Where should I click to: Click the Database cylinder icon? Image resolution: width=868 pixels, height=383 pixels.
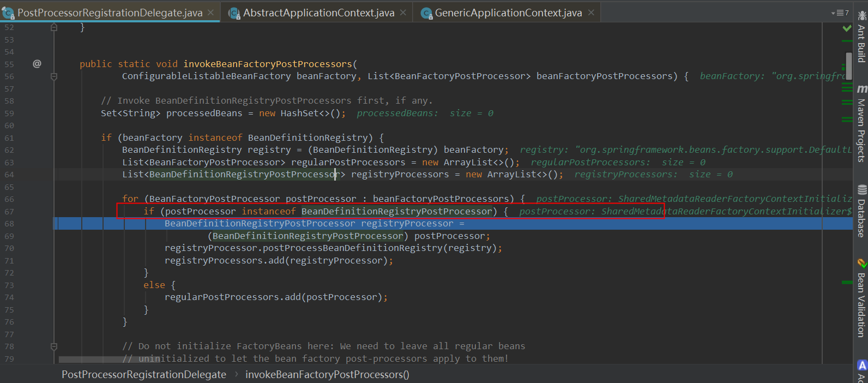pyautogui.click(x=861, y=190)
